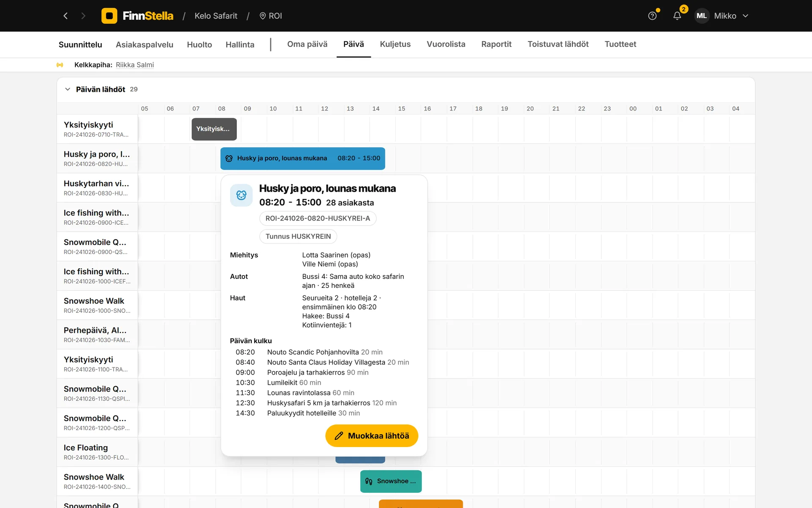
Task: Open the notifications bell
Action: 677,16
